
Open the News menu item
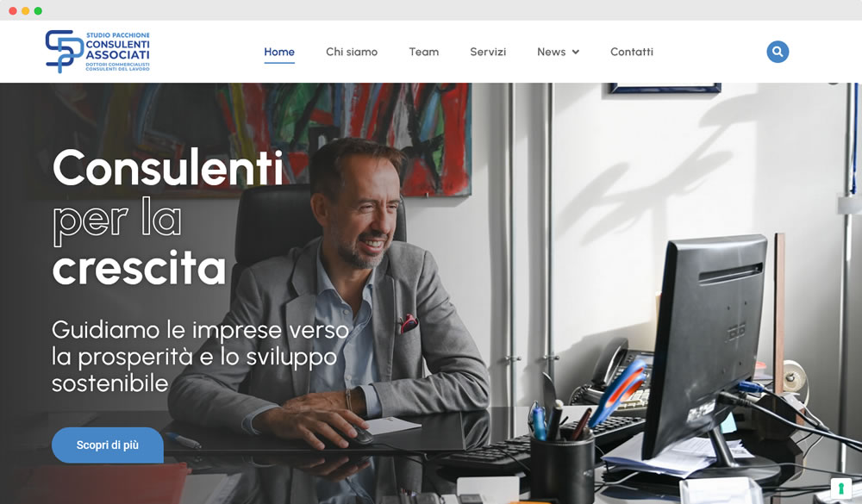(552, 52)
